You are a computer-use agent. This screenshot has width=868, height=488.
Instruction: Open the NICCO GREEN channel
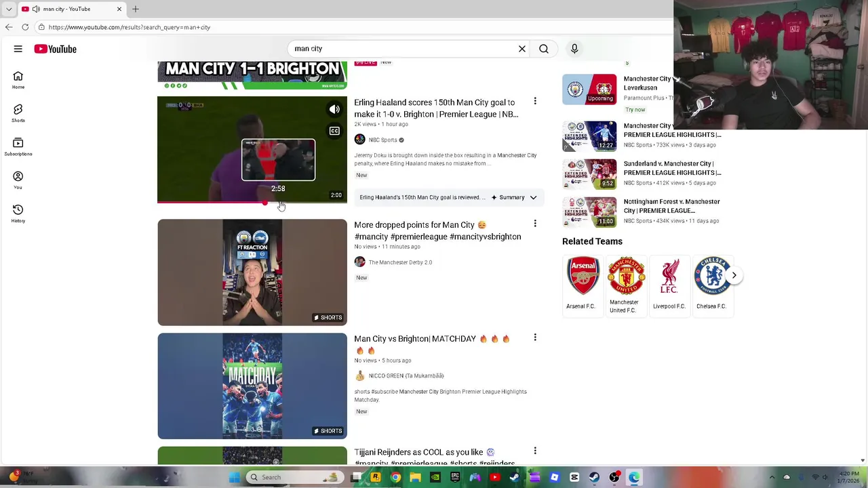click(406, 375)
